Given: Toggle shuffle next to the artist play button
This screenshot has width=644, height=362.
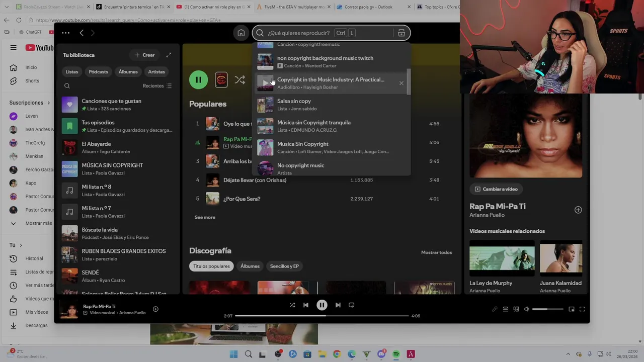Looking at the screenshot, I should click(x=240, y=80).
